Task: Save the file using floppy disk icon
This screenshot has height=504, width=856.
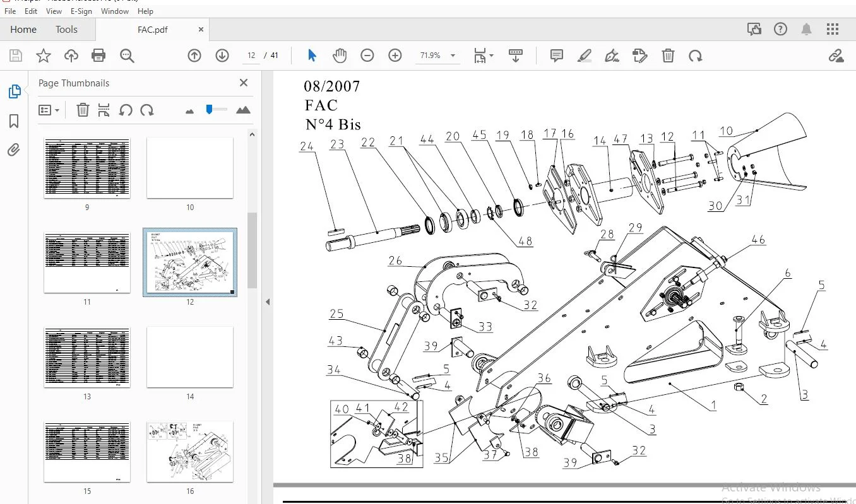Action: (x=16, y=56)
